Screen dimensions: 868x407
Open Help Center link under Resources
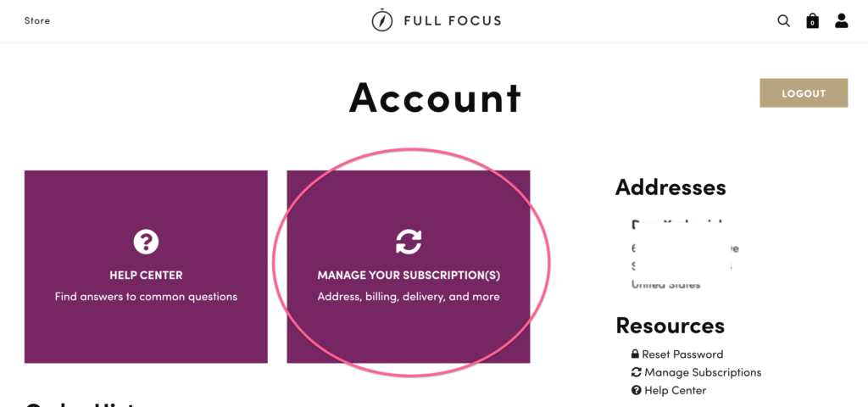point(676,390)
